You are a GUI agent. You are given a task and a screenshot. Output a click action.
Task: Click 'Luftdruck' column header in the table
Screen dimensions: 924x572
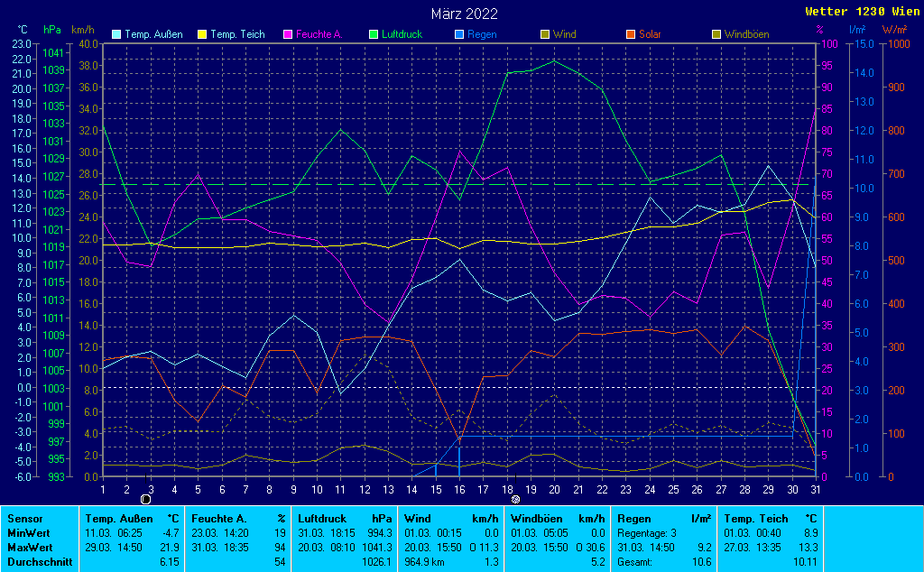322,519
